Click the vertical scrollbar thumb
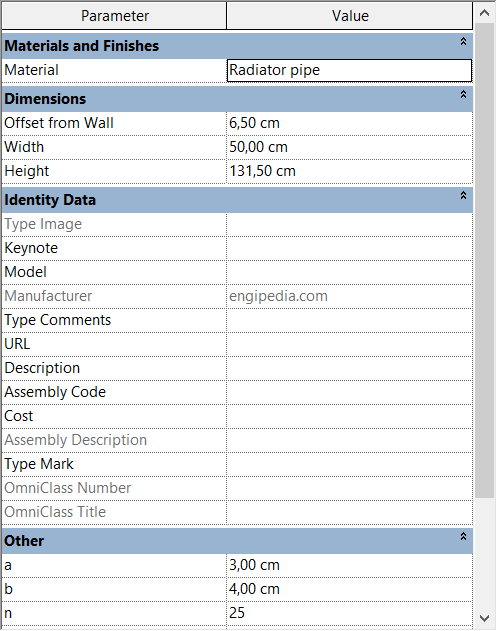This screenshot has width=497, height=631. pyautogui.click(x=485, y=261)
